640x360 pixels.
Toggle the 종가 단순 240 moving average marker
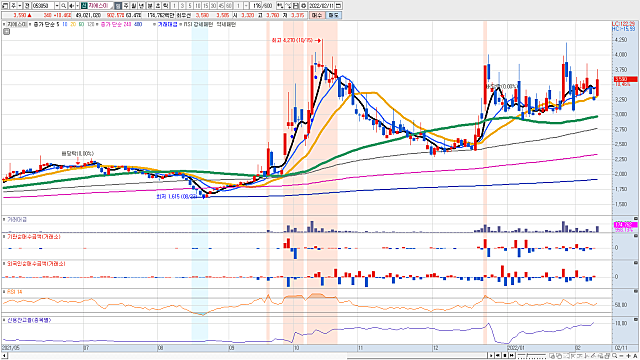coord(97,24)
